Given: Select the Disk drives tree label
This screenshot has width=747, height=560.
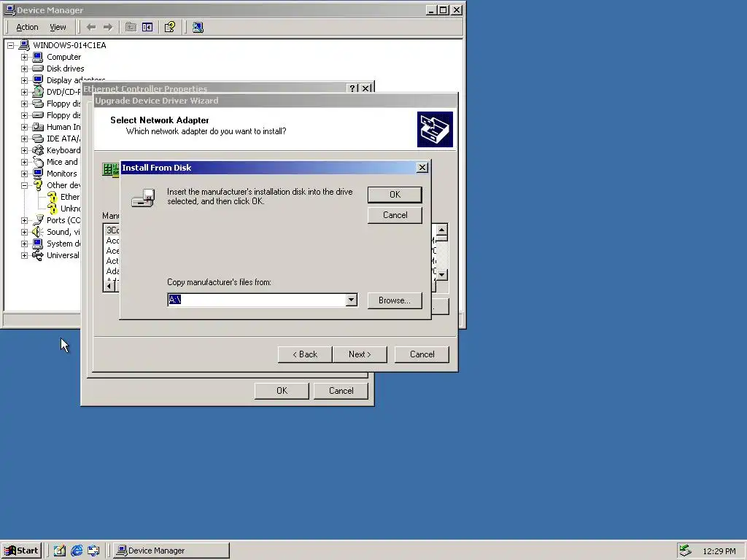Looking at the screenshot, I should 65,69.
